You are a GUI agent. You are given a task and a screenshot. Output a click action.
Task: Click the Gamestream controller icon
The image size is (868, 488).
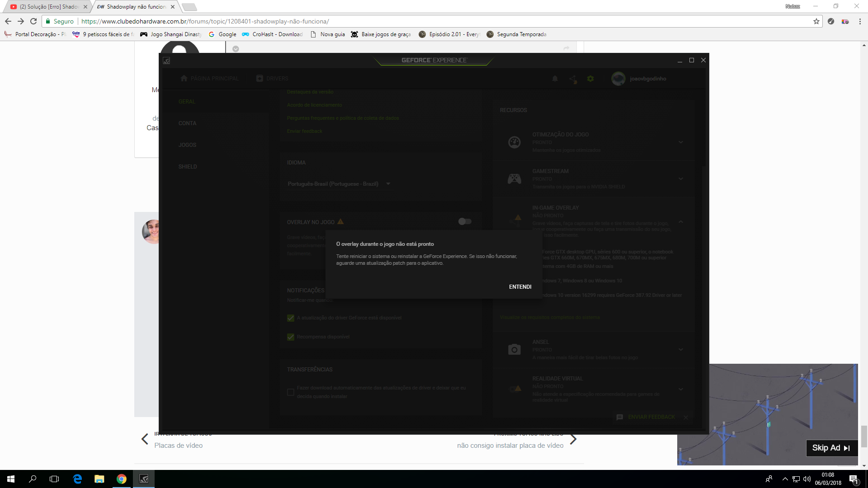[x=514, y=179]
